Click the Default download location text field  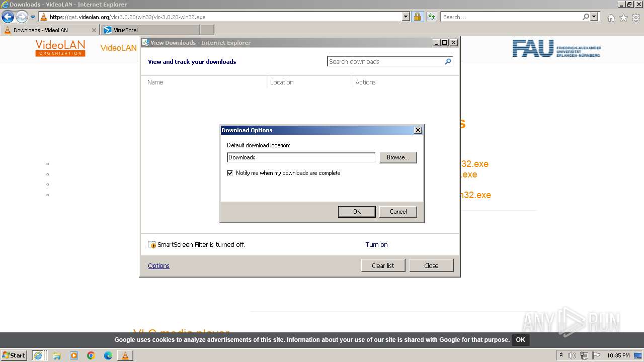(301, 157)
